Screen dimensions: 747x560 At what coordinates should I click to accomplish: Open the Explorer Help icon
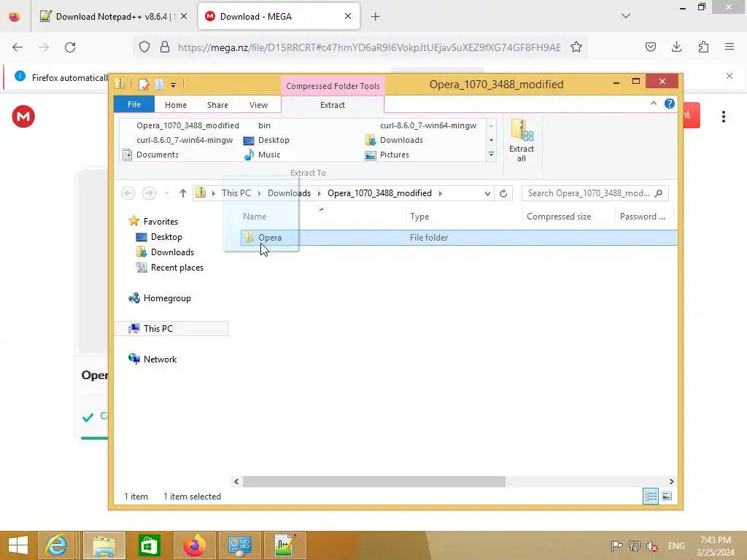670,104
